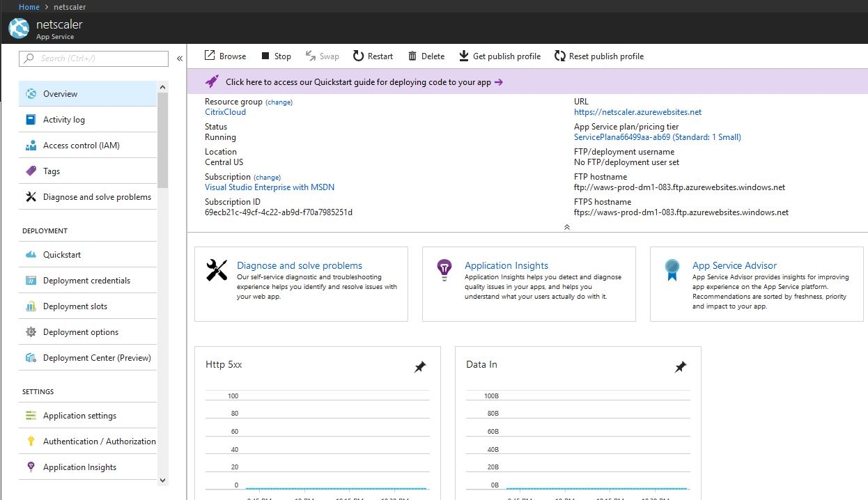Pin the Data In chart

[x=681, y=367]
